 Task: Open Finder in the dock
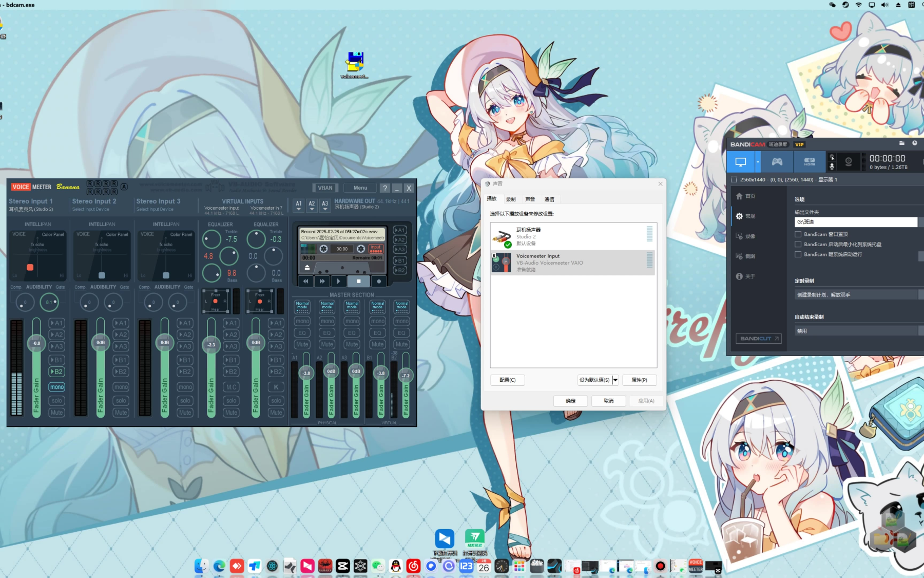(201, 566)
